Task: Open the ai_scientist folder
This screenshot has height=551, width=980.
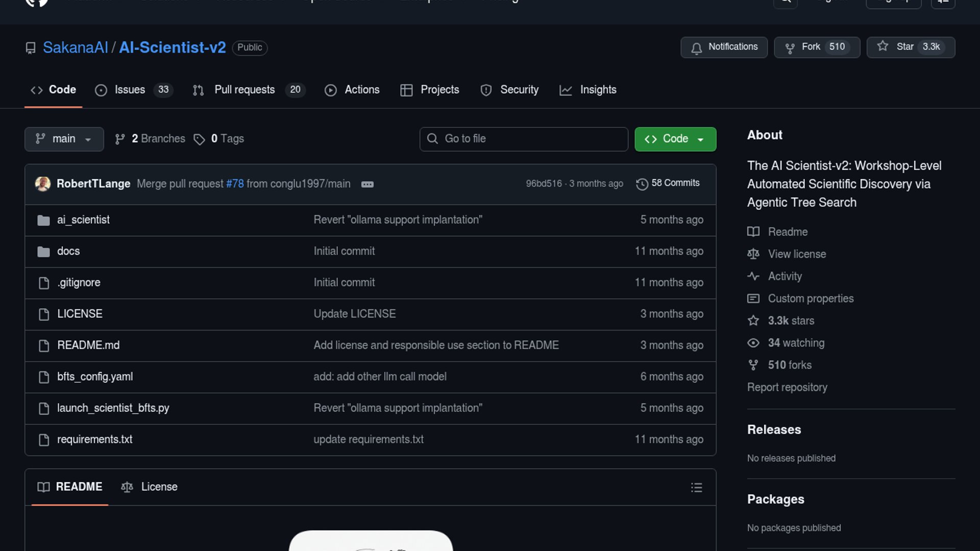Action: [83, 220]
